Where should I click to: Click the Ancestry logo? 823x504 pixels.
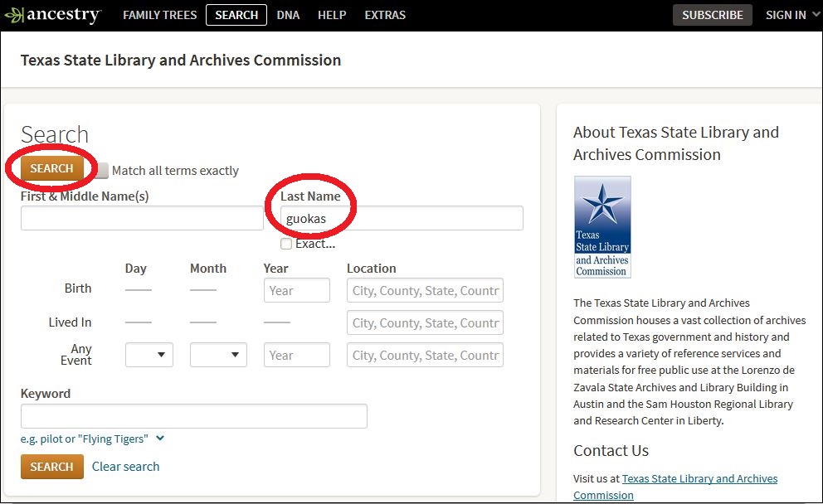[x=52, y=15]
